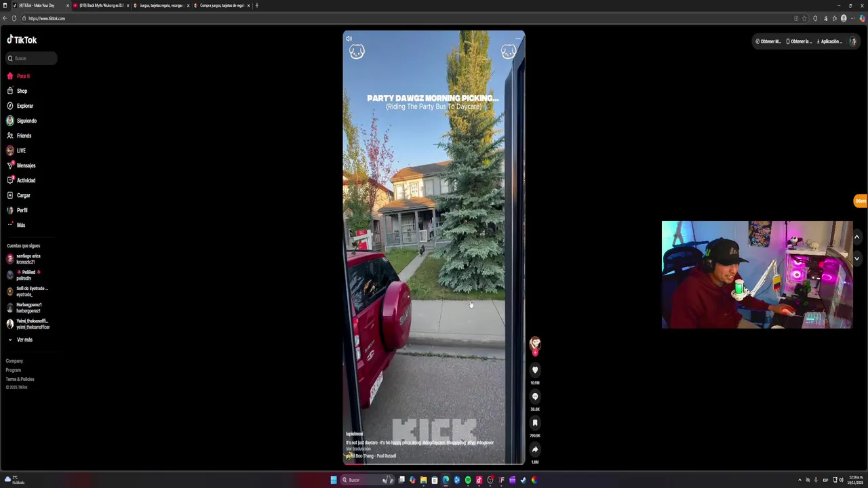
Task: Open Yeimi followed account
Action: tap(28, 324)
